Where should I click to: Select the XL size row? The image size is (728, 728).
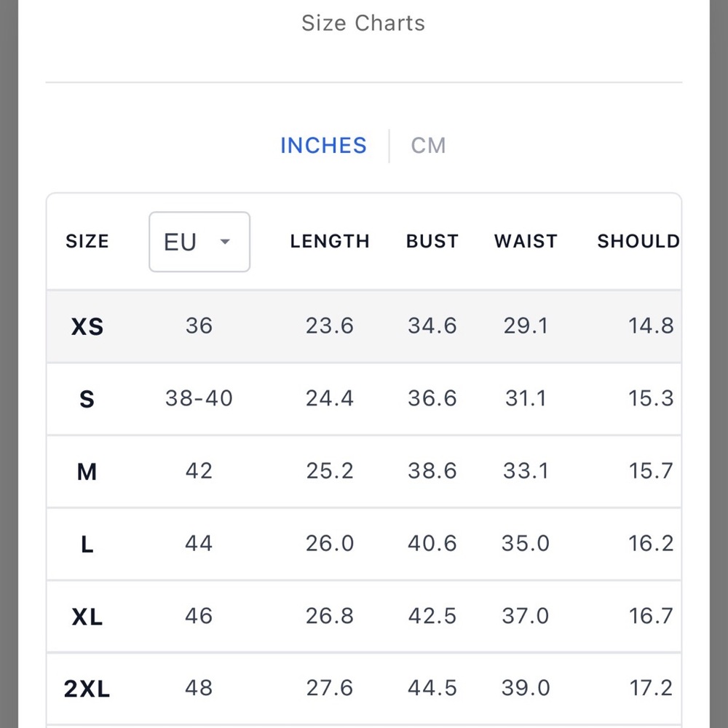pos(364,617)
